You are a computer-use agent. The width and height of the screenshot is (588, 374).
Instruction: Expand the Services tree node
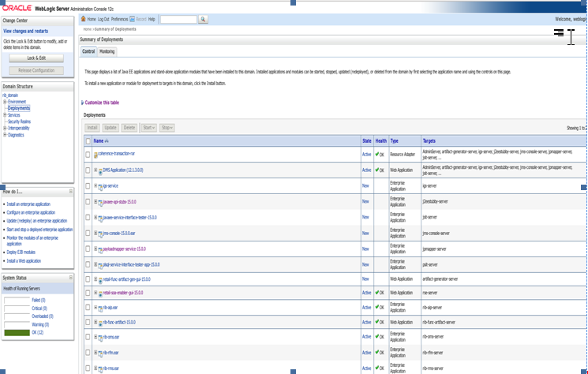(x=5, y=115)
